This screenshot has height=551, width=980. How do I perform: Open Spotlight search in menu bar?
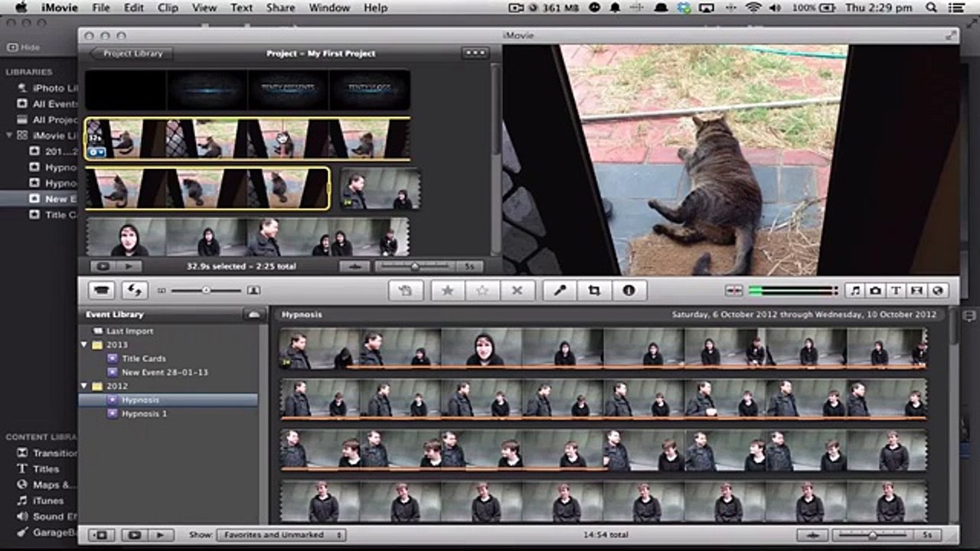931,8
